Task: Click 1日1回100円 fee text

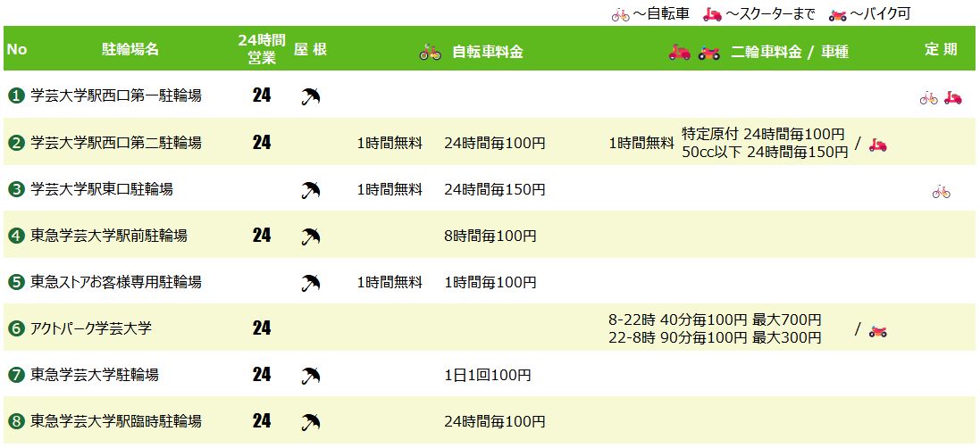Action: (x=488, y=375)
